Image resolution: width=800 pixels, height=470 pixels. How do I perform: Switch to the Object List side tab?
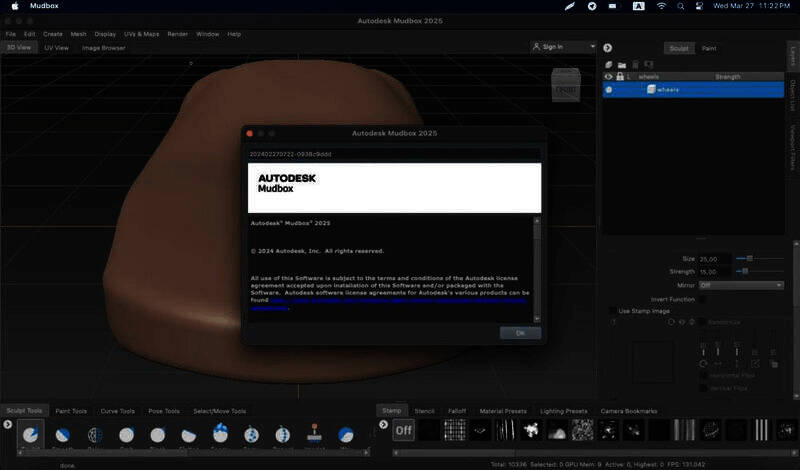click(793, 95)
